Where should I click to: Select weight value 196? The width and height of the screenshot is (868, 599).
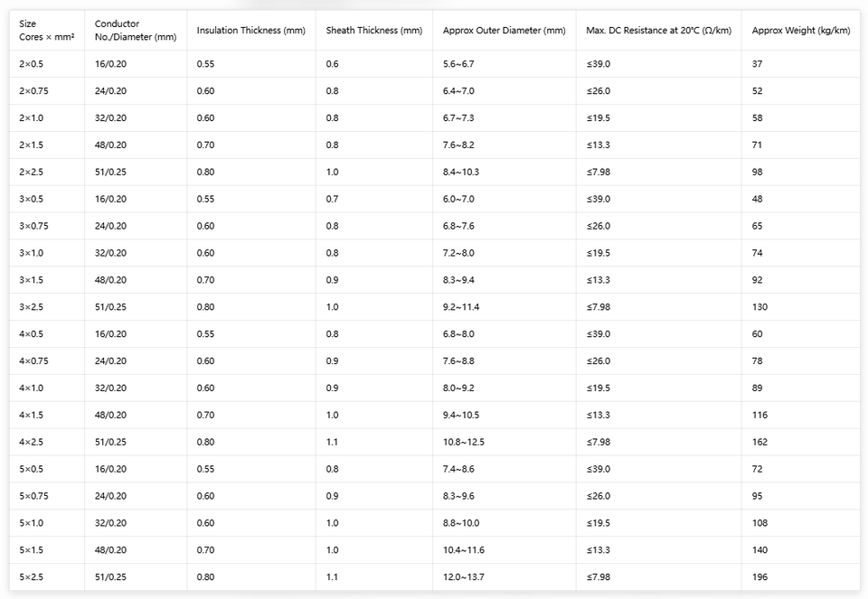(759, 577)
